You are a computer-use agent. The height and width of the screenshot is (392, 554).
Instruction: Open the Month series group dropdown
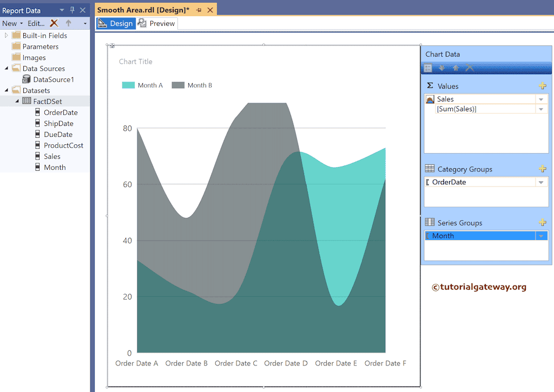click(541, 236)
